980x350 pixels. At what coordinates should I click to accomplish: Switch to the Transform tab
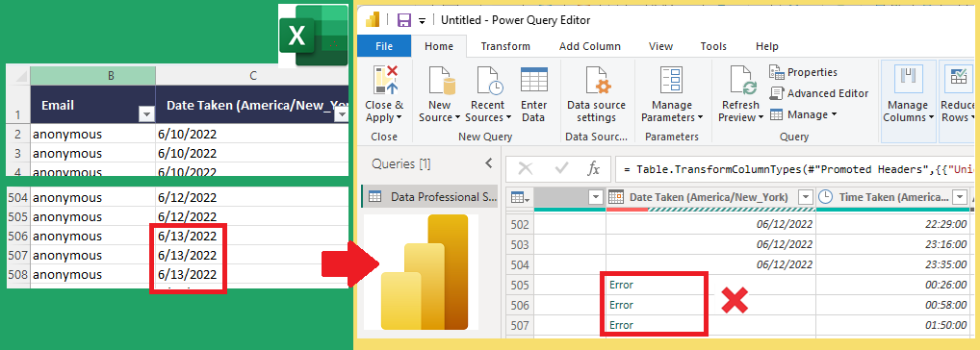[505, 46]
